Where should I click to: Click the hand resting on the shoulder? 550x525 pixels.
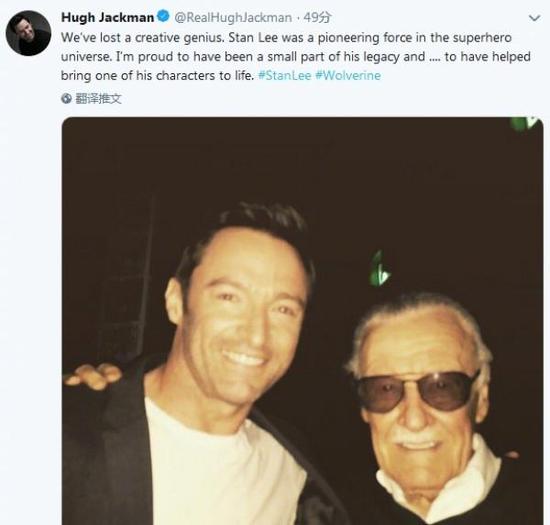pos(93,375)
